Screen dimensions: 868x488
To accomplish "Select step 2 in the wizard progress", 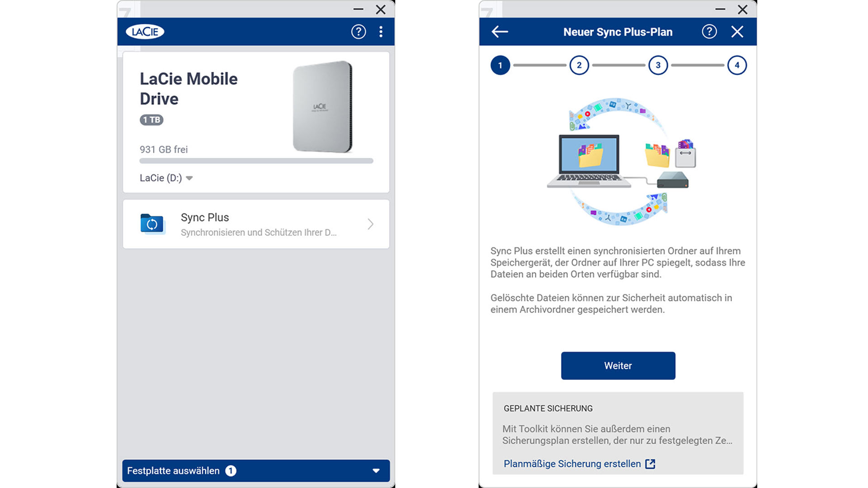I will [579, 65].
